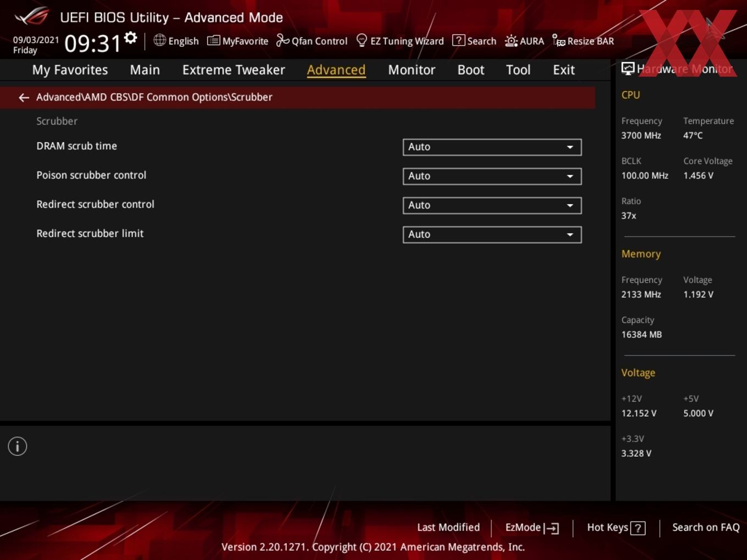This screenshot has width=747, height=560.
Task: Click the back arrow in breadcrumb
Action: 24,97
